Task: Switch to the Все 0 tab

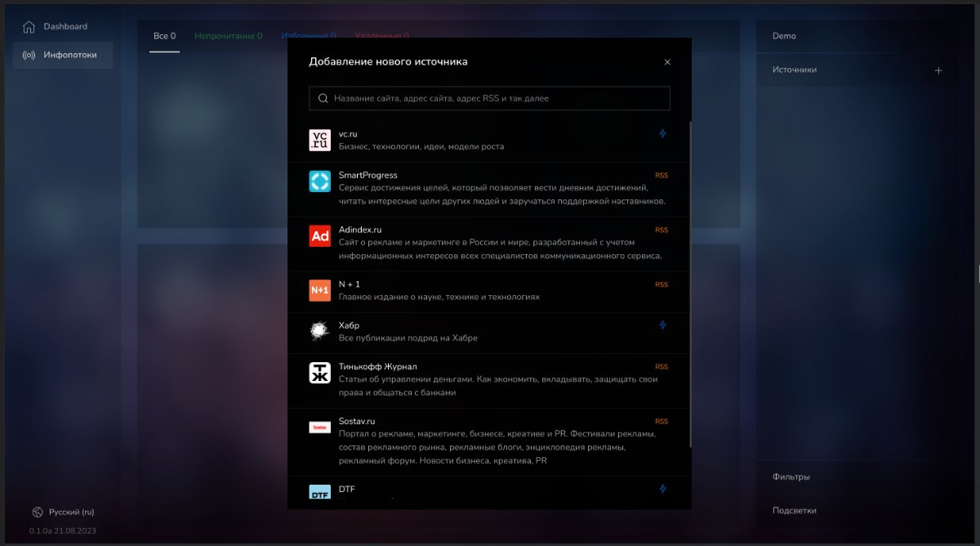Action: pyautogui.click(x=164, y=36)
